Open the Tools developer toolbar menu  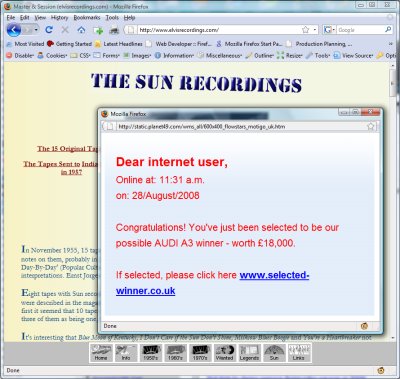coord(318,56)
